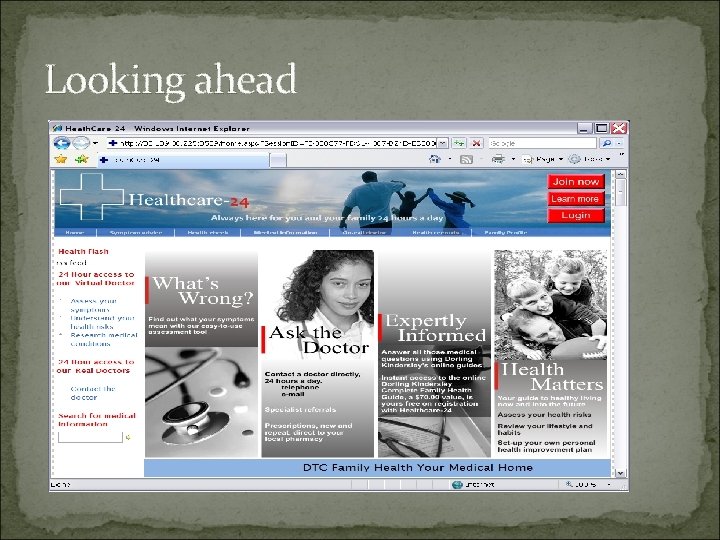This screenshot has height=540, width=720.
Task: Click the Internet Explorer title bar icon
Action: point(58,128)
